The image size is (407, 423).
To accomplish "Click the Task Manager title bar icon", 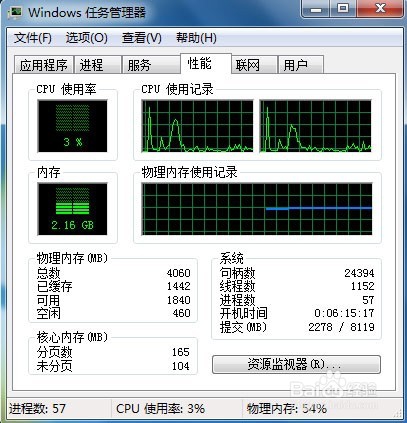I will point(15,13).
